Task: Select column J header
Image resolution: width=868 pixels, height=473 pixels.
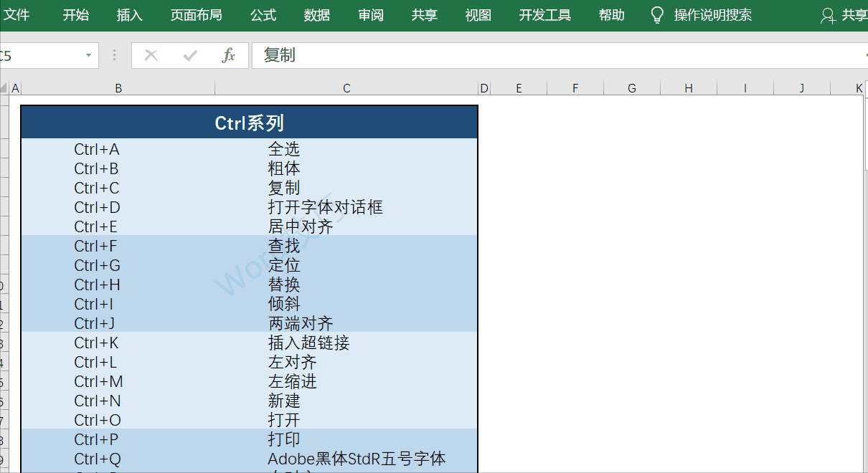Action: click(802, 88)
